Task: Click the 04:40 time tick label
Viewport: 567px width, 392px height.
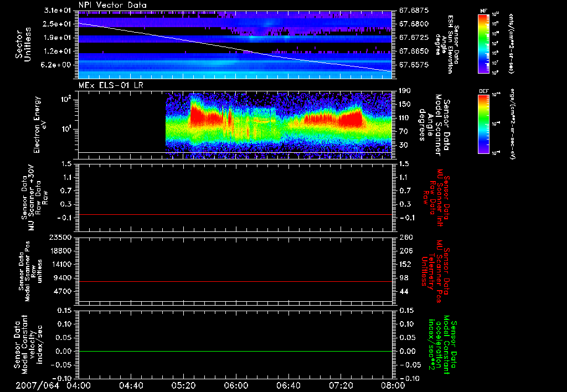Action: 131,385
